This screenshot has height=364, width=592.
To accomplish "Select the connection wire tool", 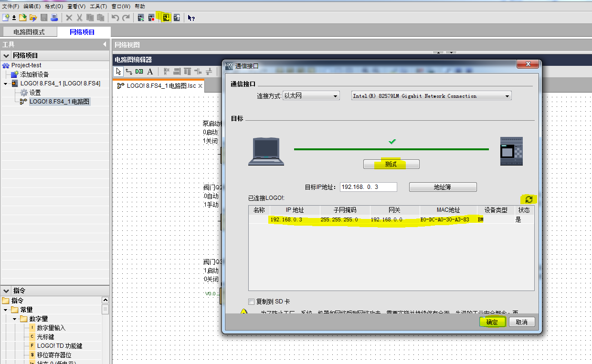I will click(129, 72).
